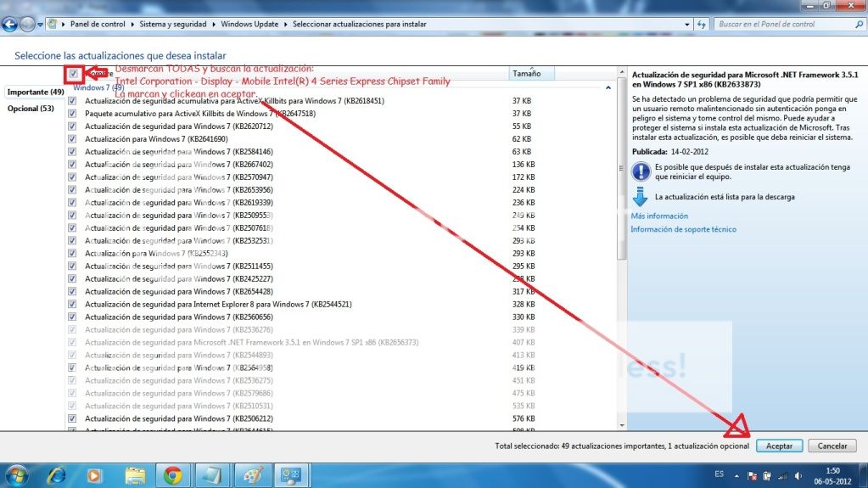Expand arrow after 'Sistema y seguridad' breadcrumb
The height and width of the screenshot is (488, 868).
[214, 25]
